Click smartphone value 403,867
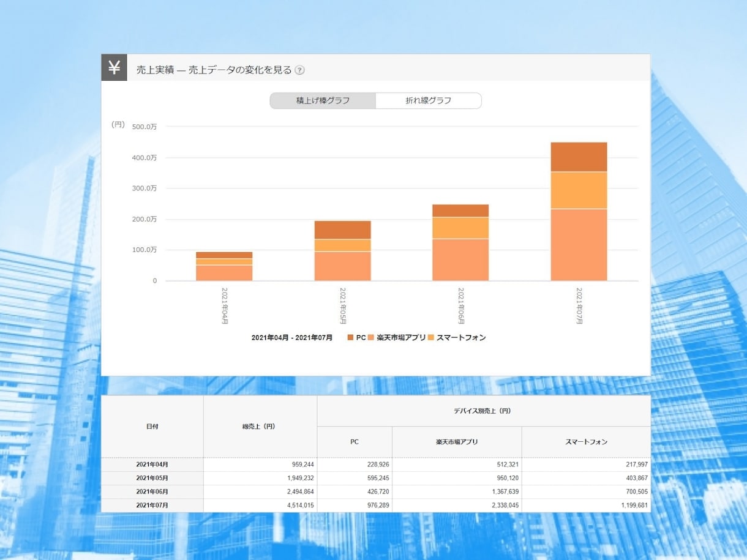The image size is (747, 560). pos(636,478)
